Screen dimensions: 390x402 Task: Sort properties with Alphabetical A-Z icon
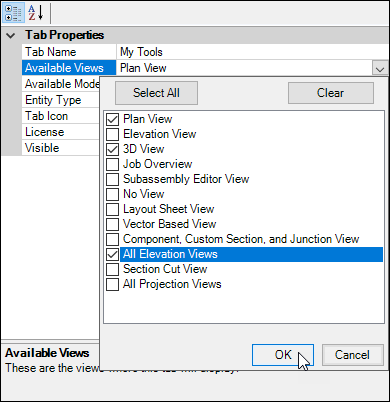(36, 13)
